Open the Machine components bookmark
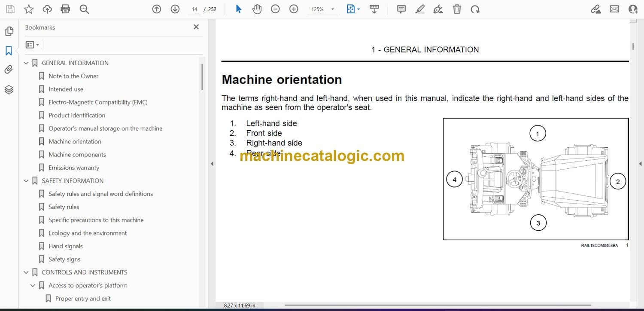The width and height of the screenshot is (644, 311). coord(77,155)
